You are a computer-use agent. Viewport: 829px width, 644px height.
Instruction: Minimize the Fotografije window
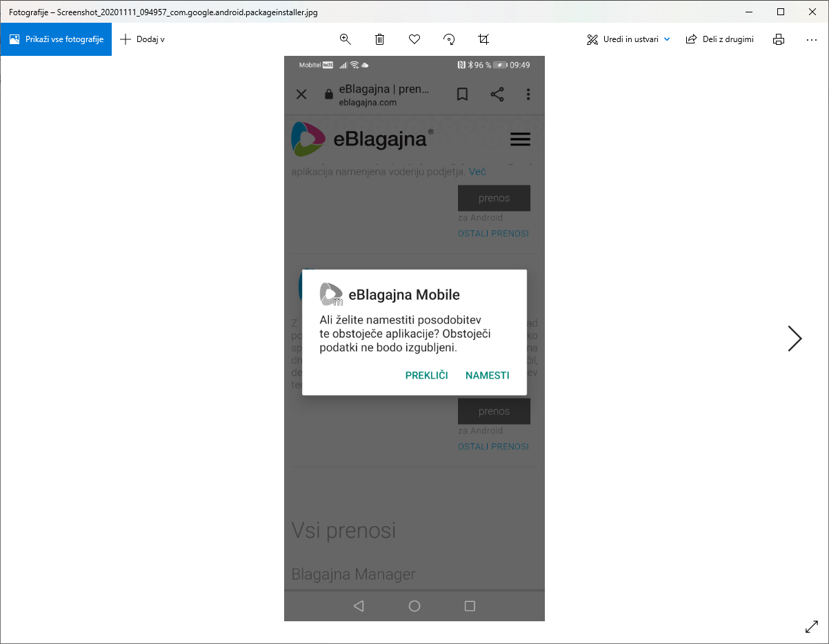click(749, 12)
